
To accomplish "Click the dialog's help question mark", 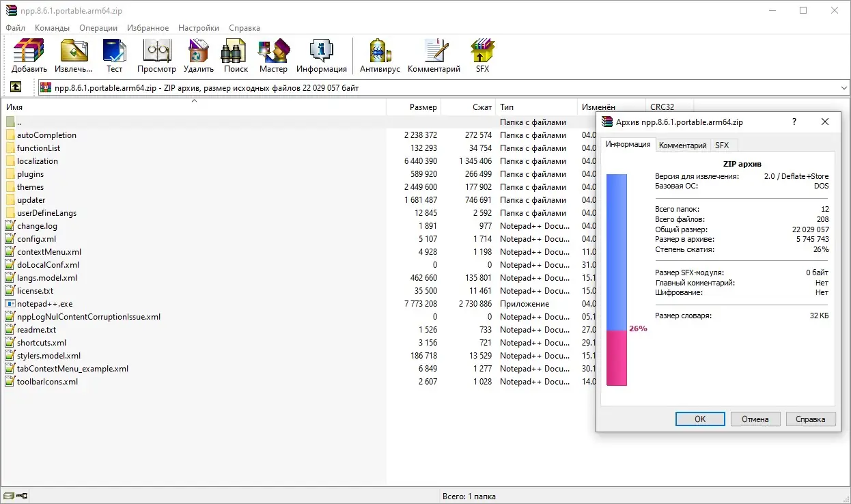I will point(794,122).
